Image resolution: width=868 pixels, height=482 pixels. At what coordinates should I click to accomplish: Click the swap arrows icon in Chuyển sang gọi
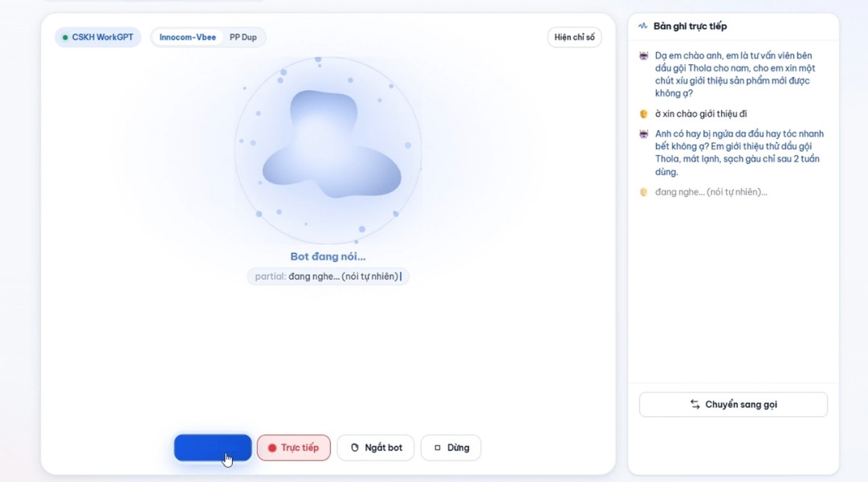pyautogui.click(x=695, y=404)
